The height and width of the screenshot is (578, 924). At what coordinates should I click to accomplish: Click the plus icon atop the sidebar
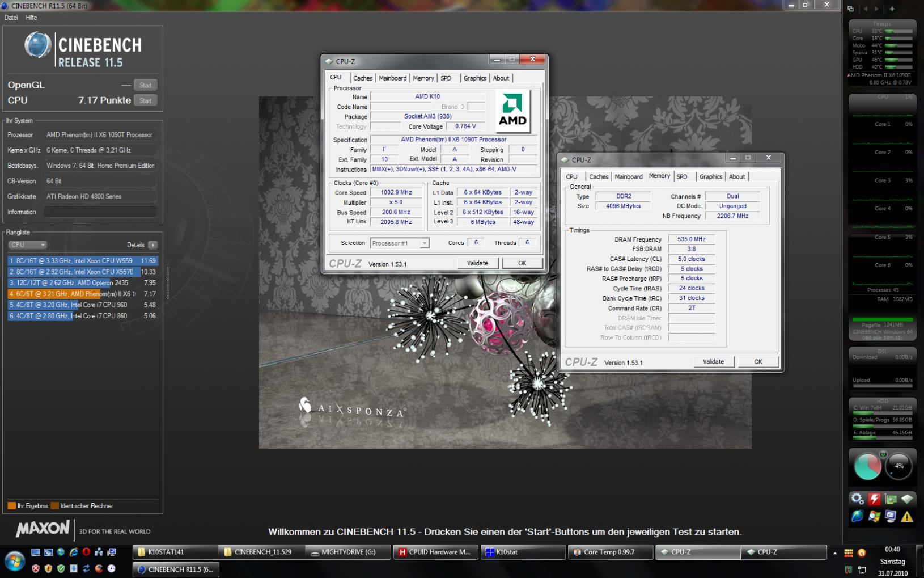point(892,9)
